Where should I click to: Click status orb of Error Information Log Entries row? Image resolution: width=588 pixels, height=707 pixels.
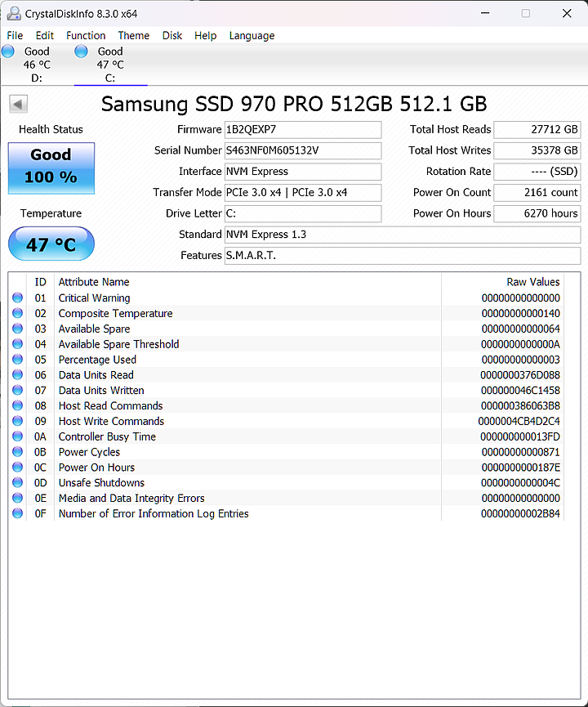(18, 513)
